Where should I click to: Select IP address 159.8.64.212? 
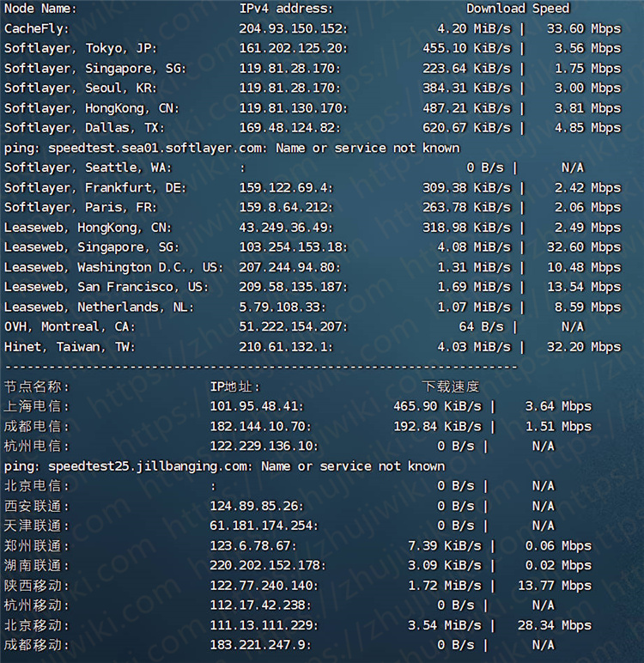(x=286, y=208)
